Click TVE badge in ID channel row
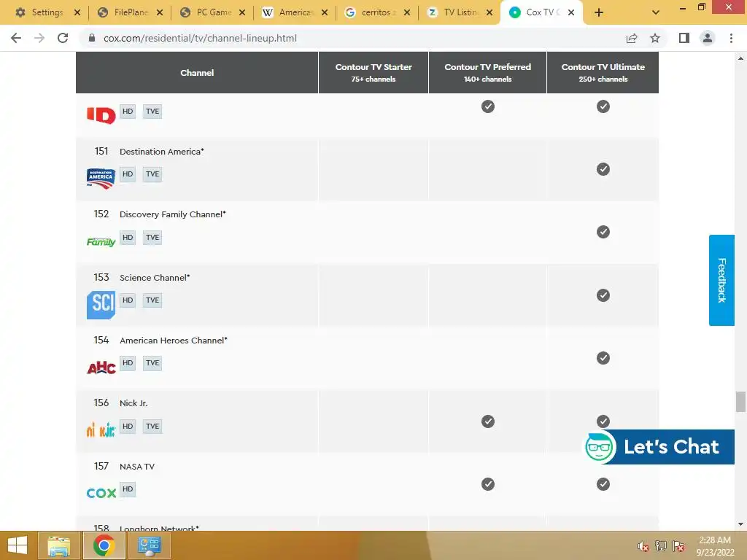Screen dimensions: 747x560 pyautogui.click(x=152, y=112)
